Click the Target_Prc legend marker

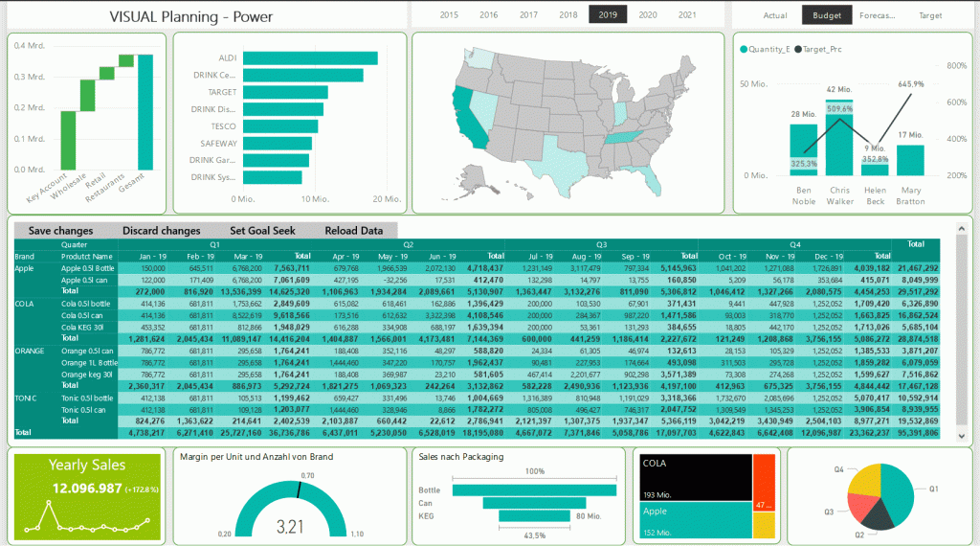798,48
